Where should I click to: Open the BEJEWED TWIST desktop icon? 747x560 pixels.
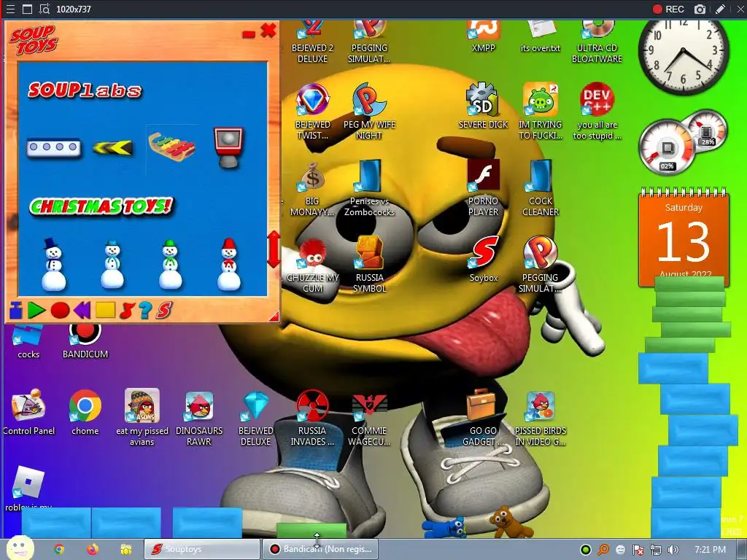click(312, 111)
